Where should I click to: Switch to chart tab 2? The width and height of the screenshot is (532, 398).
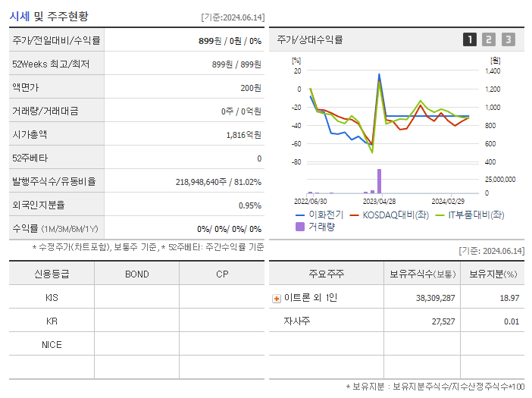tap(489, 39)
